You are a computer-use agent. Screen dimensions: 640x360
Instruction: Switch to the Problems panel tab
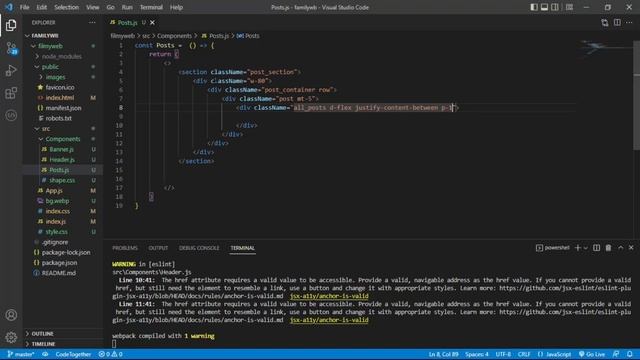[125, 248]
